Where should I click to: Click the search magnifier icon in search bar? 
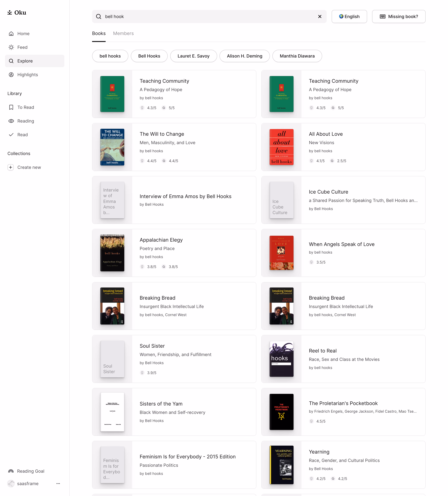[x=99, y=16]
